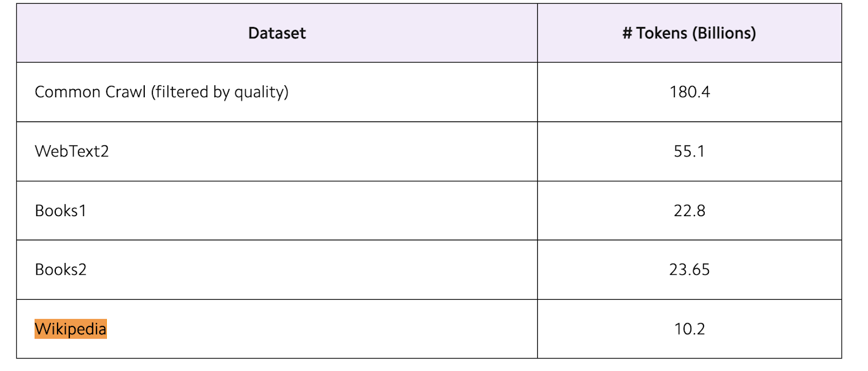Viewport: 868px width, 371px height.
Task: Select the word Tokens in header
Action: pos(662,33)
